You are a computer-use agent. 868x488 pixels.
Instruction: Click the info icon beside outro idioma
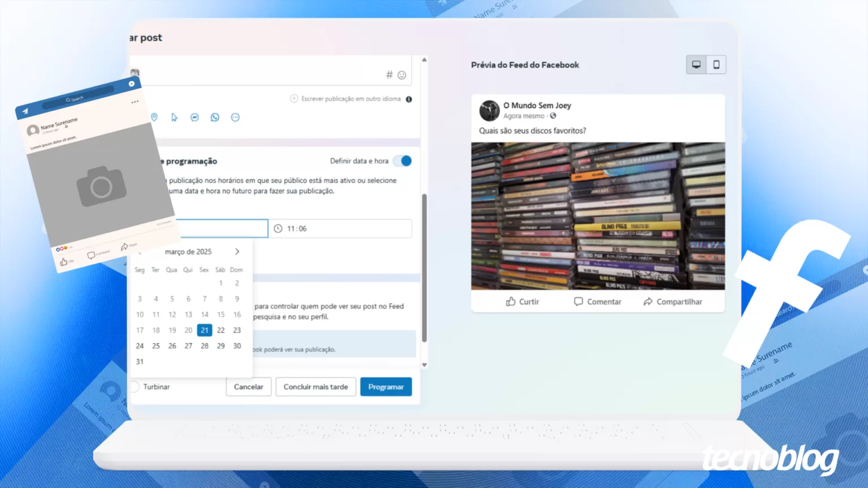tap(409, 99)
